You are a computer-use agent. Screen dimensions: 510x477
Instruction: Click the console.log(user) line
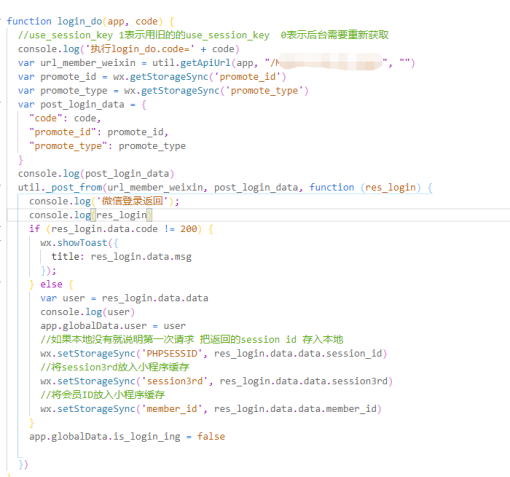pyautogui.click(x=88, y=312)
